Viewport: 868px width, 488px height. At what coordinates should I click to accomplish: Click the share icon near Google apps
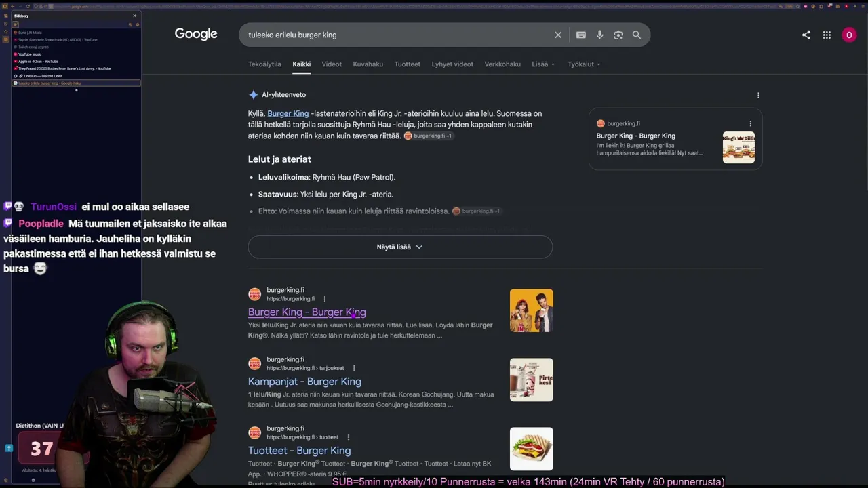[x=806, y=35]
